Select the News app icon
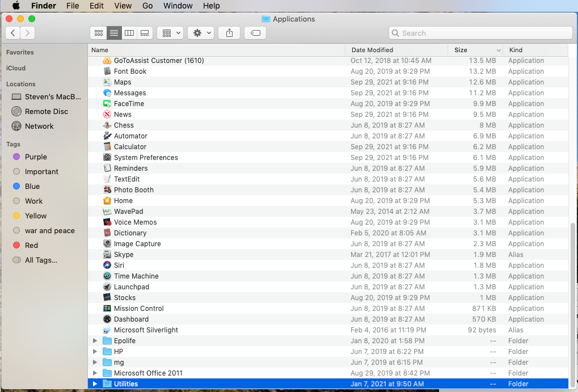This screenshot has height=392, width=578. click(x=107, y=115)
